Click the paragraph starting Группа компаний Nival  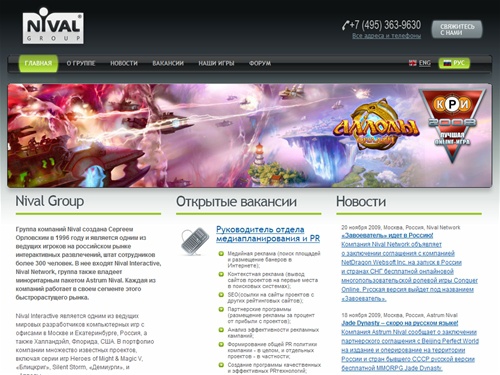tap(88, 263)
